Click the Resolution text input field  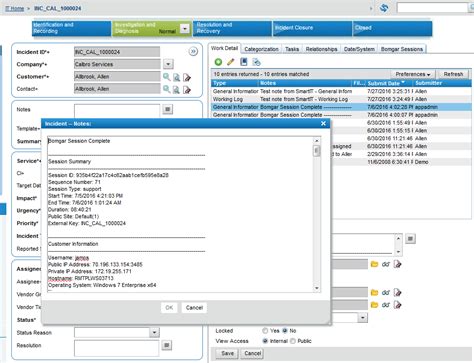click(117, 348)
